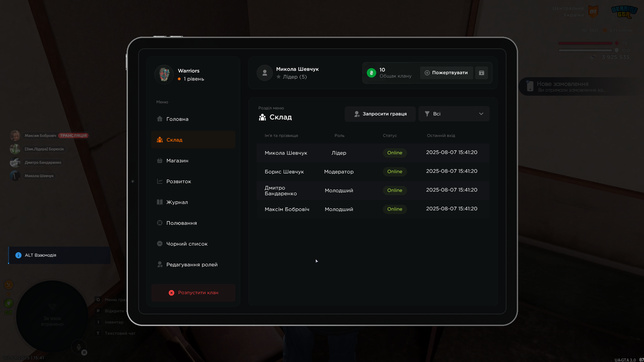
Task: Click the info icon in ALT Взаємодія hint
Action: (x=19, y=255)
